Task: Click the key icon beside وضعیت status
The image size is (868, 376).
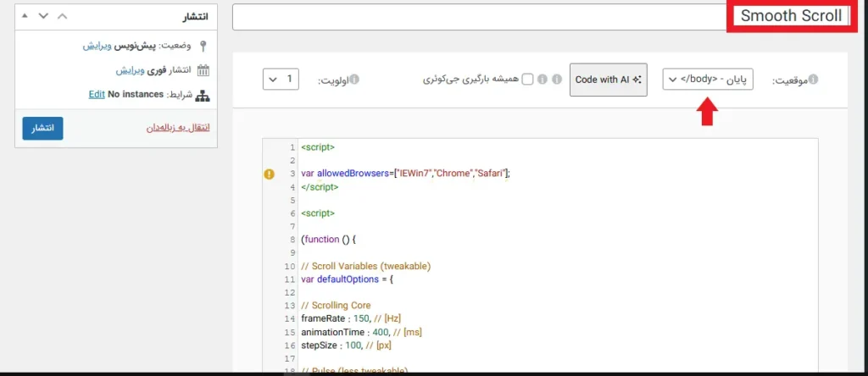Action: [x=203, y=46]
